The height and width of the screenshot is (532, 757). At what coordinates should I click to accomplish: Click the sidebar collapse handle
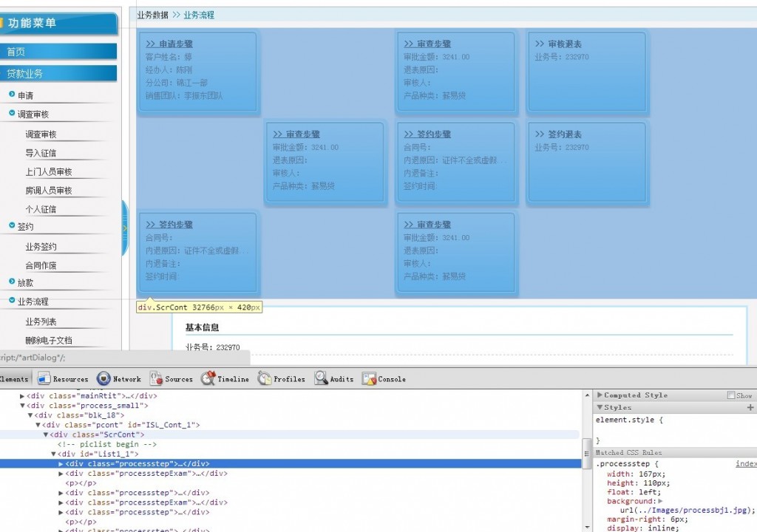[x=125, y=228]
